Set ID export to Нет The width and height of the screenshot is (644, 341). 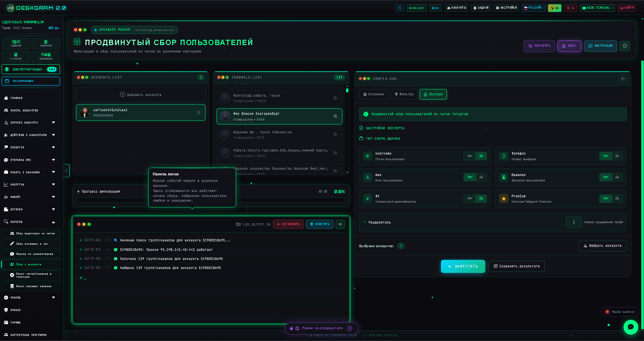(x=470, y=198)
